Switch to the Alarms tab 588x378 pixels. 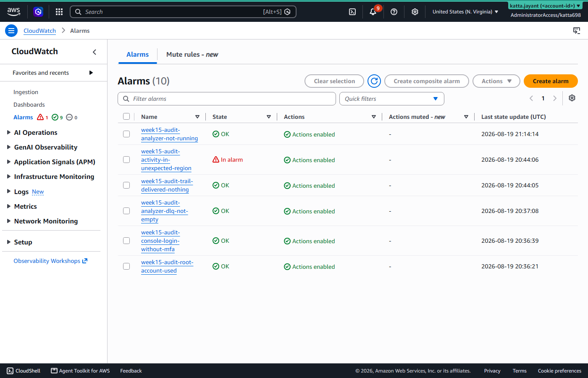[137, 55]
